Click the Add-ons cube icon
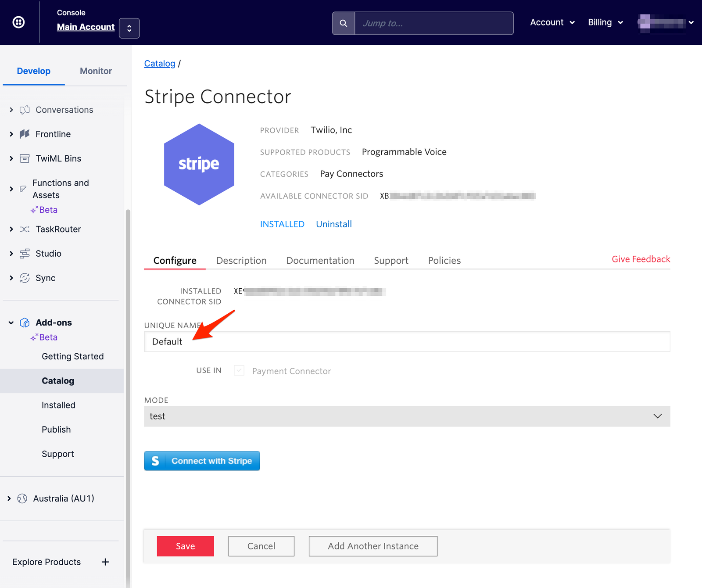Screen dimensions: 702x588 [x=25, y=322]
